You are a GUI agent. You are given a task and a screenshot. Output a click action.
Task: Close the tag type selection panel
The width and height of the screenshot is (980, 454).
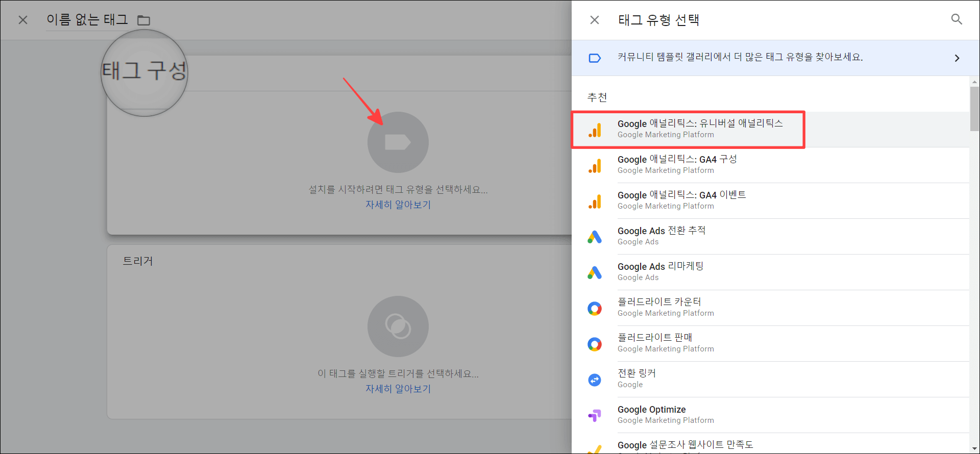(595, 20)
